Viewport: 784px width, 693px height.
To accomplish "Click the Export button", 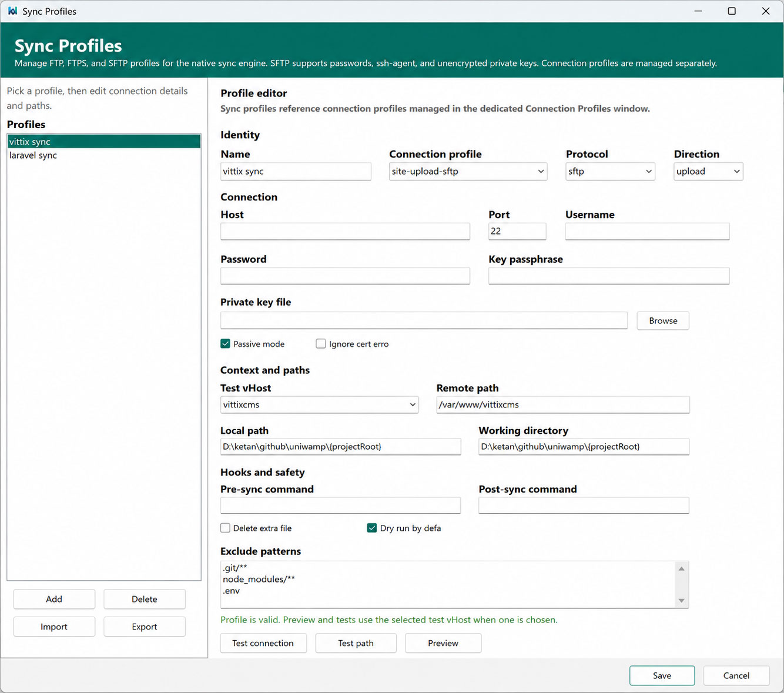I will tap(145, 627).
